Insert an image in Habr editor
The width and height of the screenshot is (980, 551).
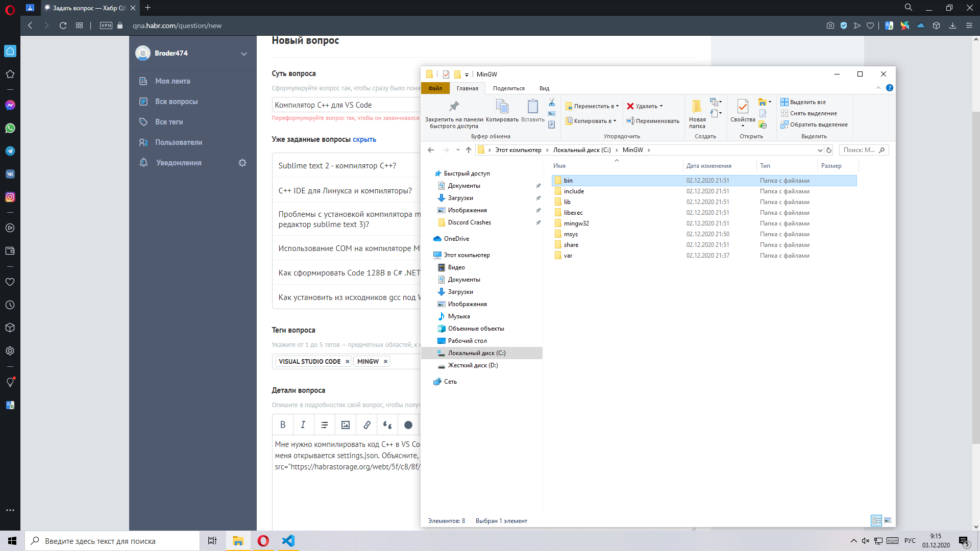tap(346, 425)
